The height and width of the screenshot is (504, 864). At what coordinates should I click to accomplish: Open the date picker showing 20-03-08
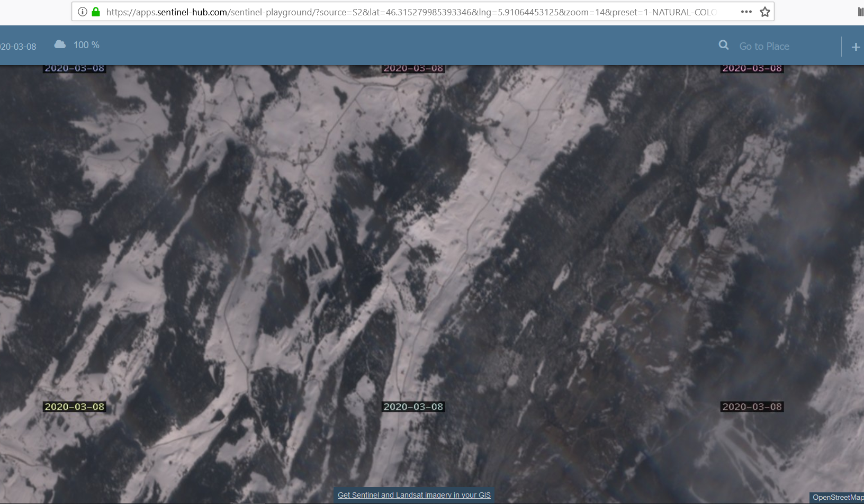pos(19,47)
